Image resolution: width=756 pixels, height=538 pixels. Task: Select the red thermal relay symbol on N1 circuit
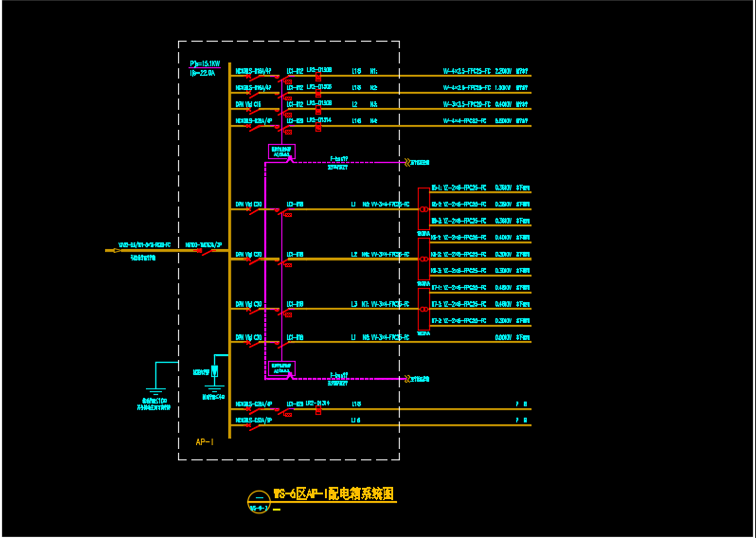[318, 76]
